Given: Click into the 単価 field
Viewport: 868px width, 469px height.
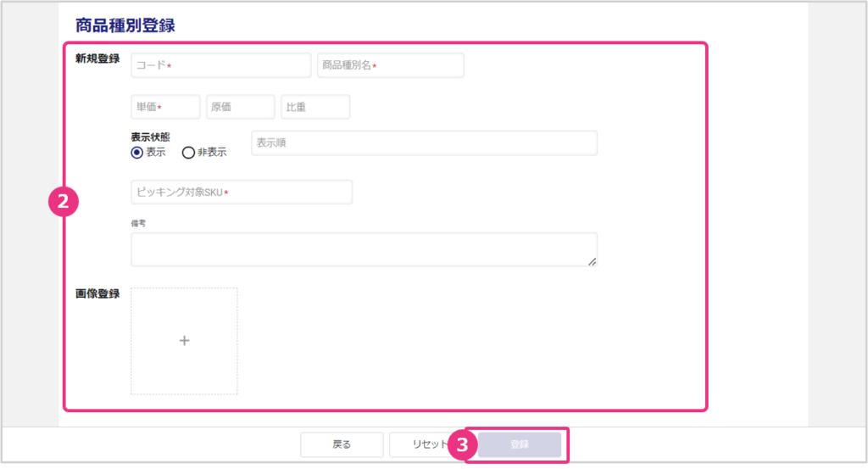Looking at the screenshot, I should point(165,107).
